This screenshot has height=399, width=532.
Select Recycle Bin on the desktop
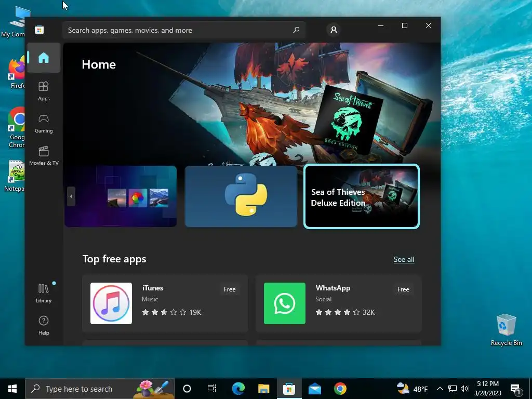(506, 330)
